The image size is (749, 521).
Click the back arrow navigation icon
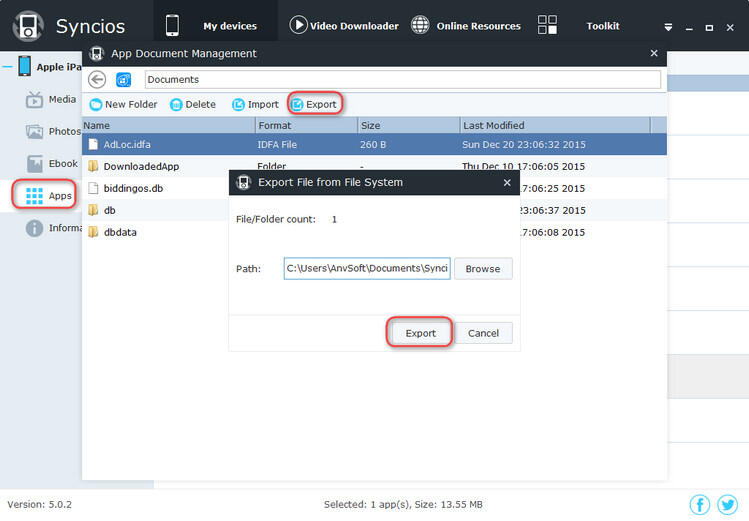tap(96, 80)
